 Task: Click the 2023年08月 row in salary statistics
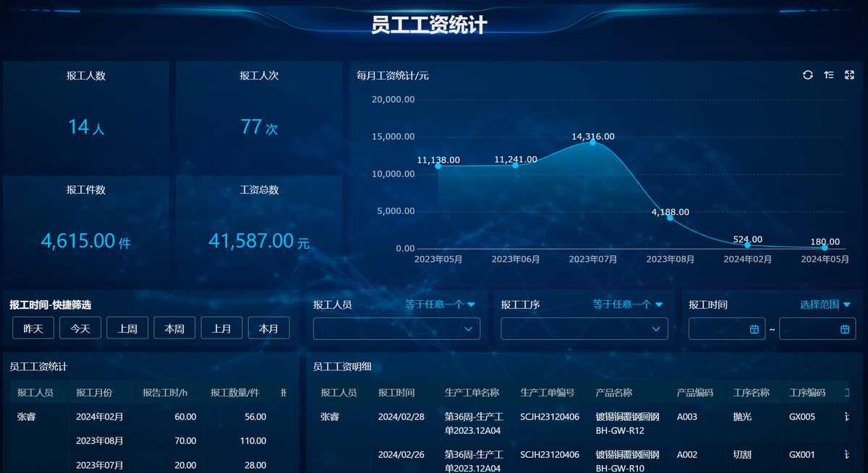pyautogui.click(x=100, y=440)
